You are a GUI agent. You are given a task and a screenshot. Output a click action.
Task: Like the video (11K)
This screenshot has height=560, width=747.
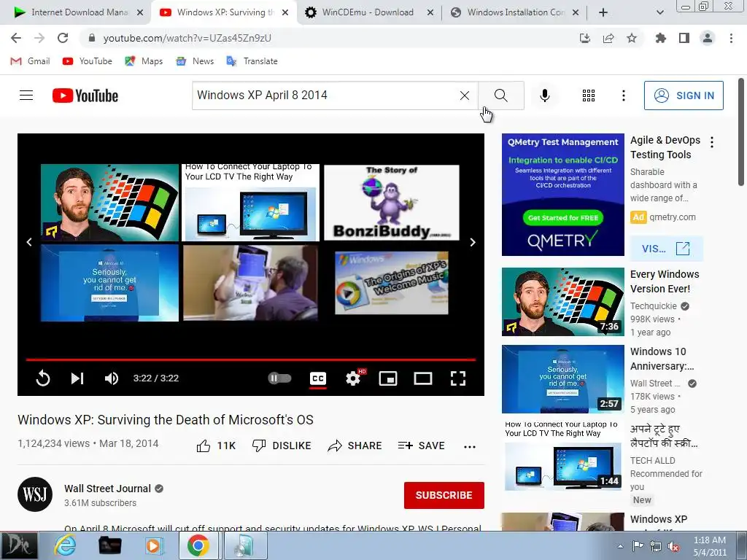[216, 446]
